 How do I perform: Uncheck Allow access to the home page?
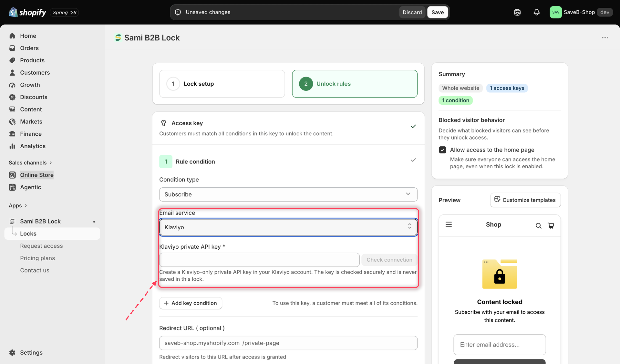tap(442, 150)
